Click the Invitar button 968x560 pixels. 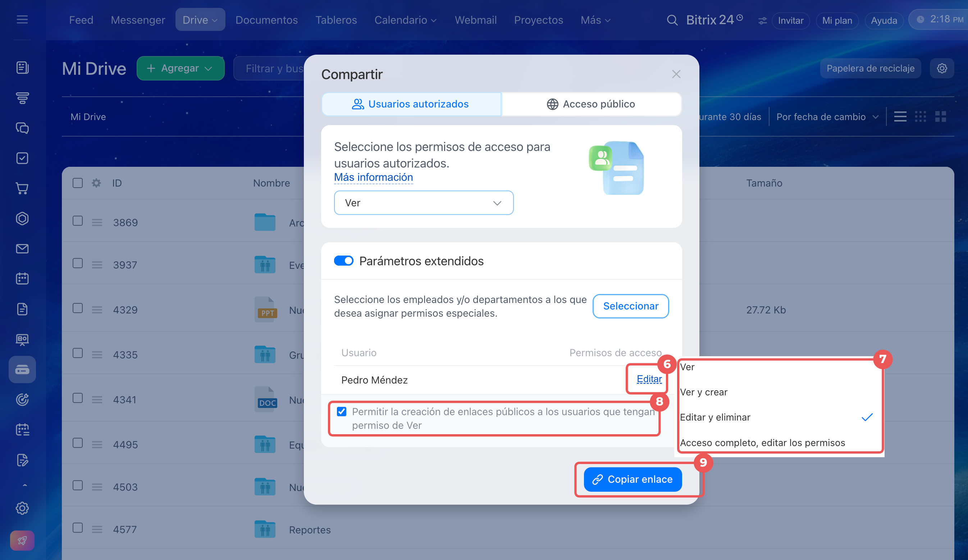[790, 20]
